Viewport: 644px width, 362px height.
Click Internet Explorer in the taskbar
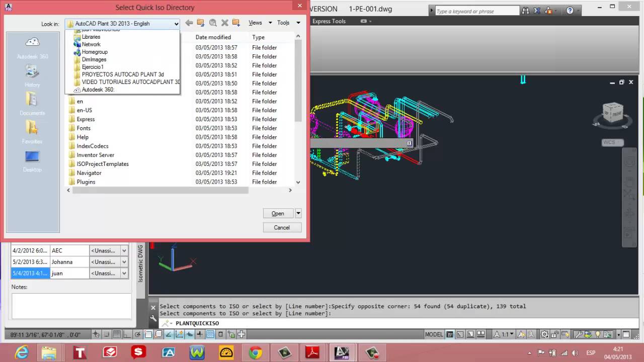[22, 352]
